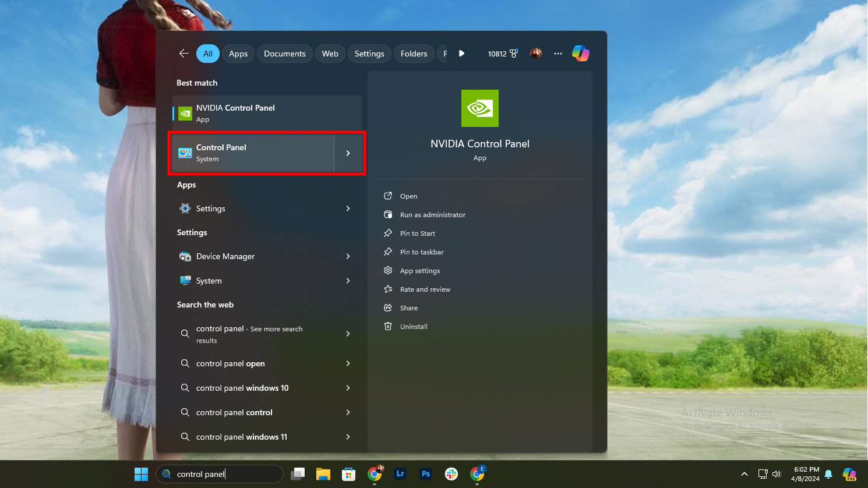Click Pin to taskbar option
Image resolution: width=868 pixels, height=488 pixels.
click(x=422, y=252)
